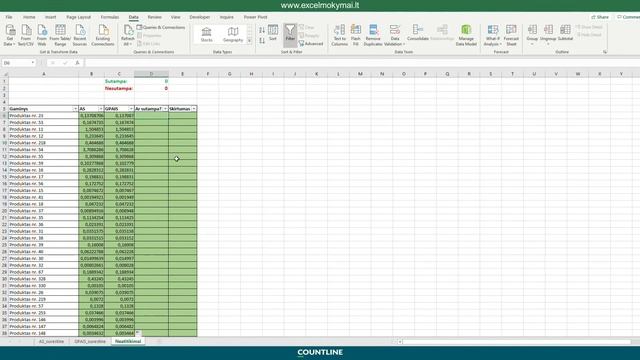This screenshot has width=640, height=360.
Task: Open the Sort dialog
Action: (273, 33)
